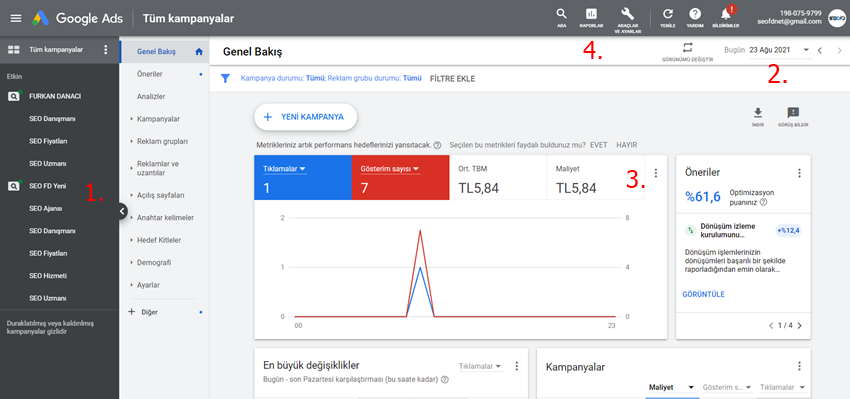Answer HAYIR to metrics feedback
Screen dimensions: 850x399
(x=627, y=145)
